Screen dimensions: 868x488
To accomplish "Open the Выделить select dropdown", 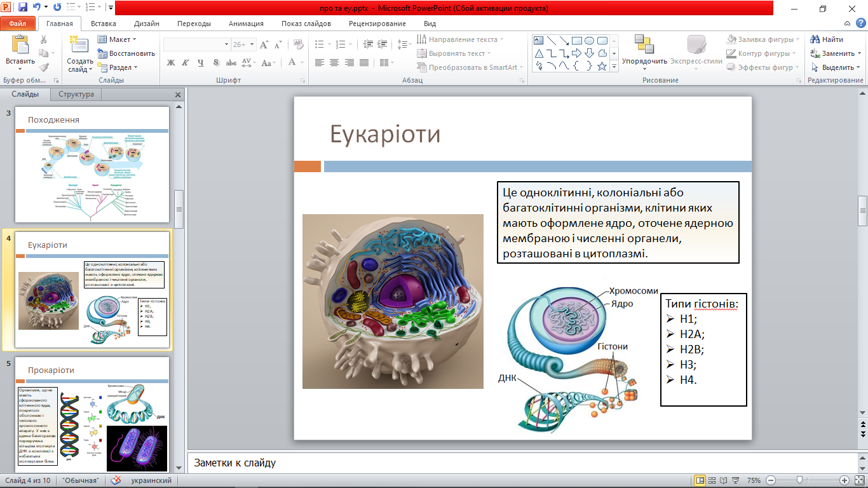I will (x=836, y=67).
